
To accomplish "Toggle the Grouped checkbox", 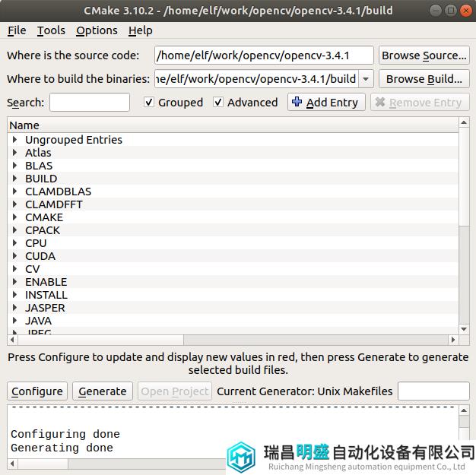I will pyautogui.click(x=149, y=103).
